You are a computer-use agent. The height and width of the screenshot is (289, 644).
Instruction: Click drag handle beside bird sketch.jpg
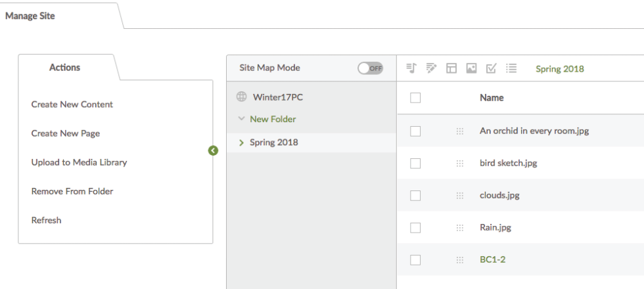[460, 164]
